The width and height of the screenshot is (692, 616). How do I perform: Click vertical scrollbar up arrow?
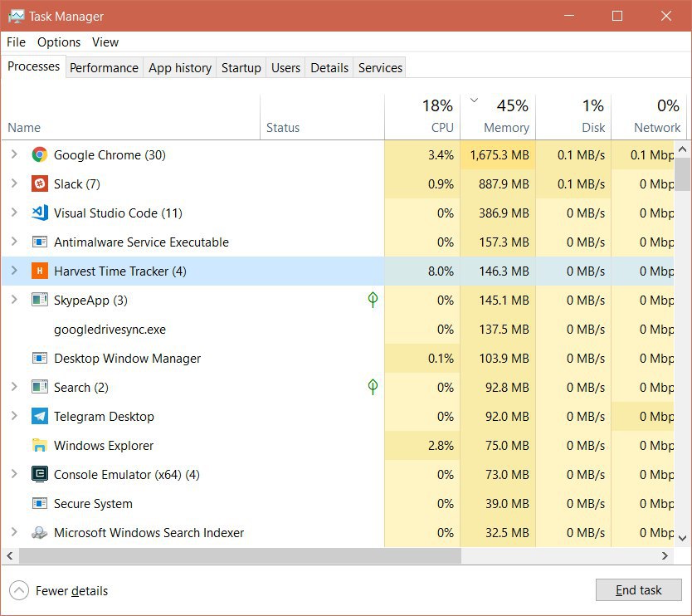pos(682,149)
